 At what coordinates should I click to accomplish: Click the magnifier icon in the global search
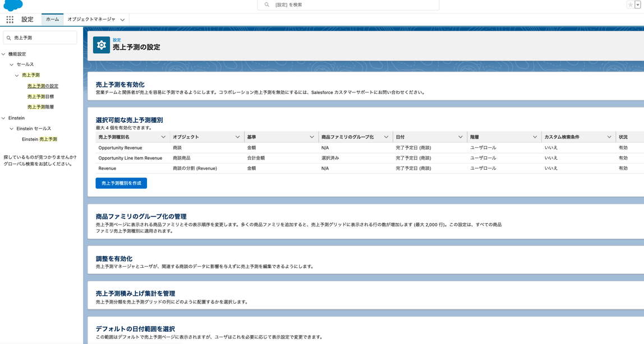267,4
